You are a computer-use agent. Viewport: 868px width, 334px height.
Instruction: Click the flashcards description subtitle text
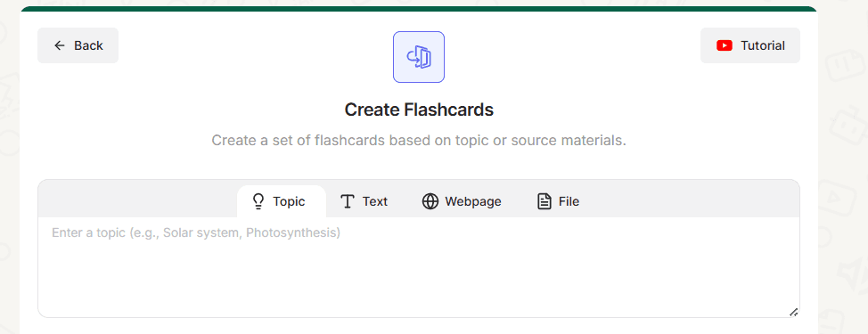419,140
